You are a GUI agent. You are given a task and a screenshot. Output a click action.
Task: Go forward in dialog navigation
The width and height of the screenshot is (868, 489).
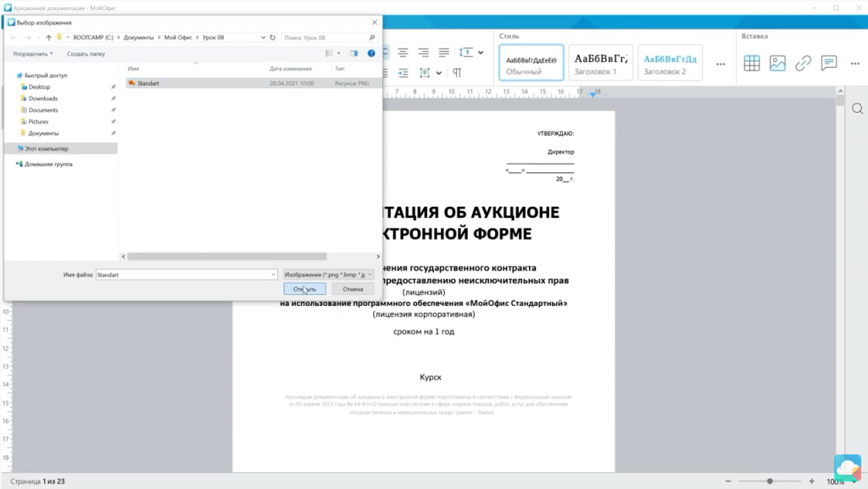point(28,37)
